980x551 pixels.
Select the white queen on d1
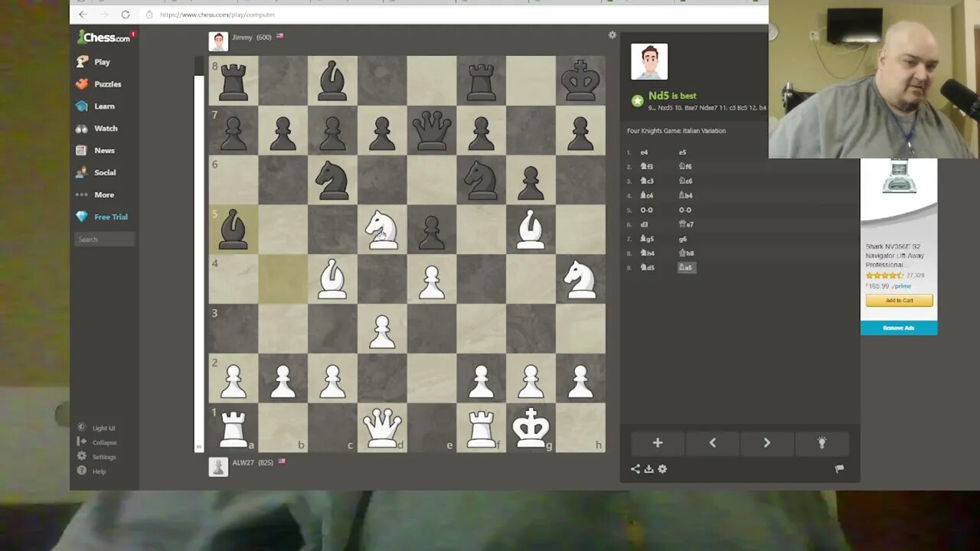pos(382,428)
